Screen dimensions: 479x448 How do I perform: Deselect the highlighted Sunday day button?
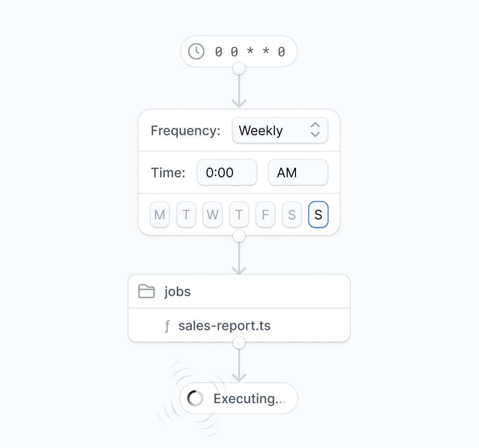pos(318,214)
